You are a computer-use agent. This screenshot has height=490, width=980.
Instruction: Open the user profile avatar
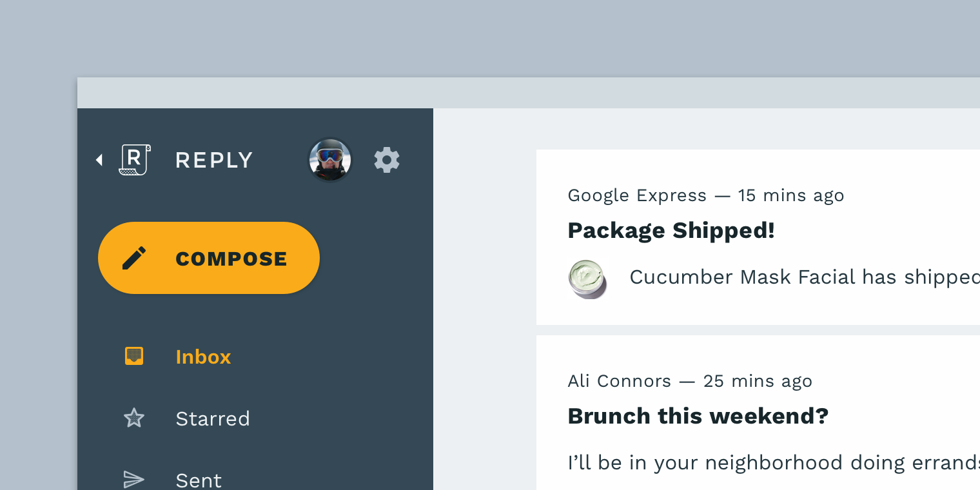(x=330, y=161)
